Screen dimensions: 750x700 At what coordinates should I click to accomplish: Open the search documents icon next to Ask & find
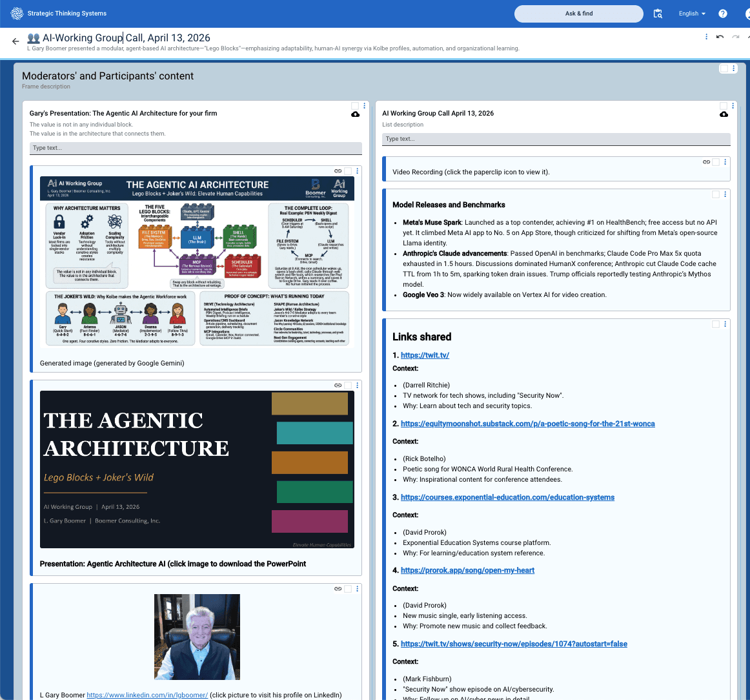658,14
